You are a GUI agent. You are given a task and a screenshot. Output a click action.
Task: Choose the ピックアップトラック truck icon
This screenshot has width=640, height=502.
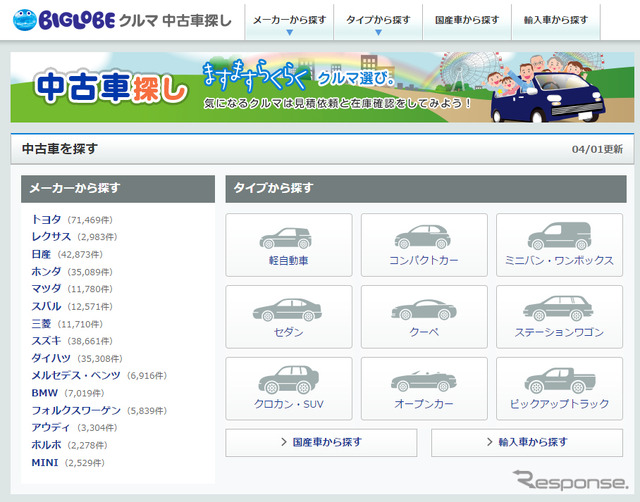tap(560, 380)
